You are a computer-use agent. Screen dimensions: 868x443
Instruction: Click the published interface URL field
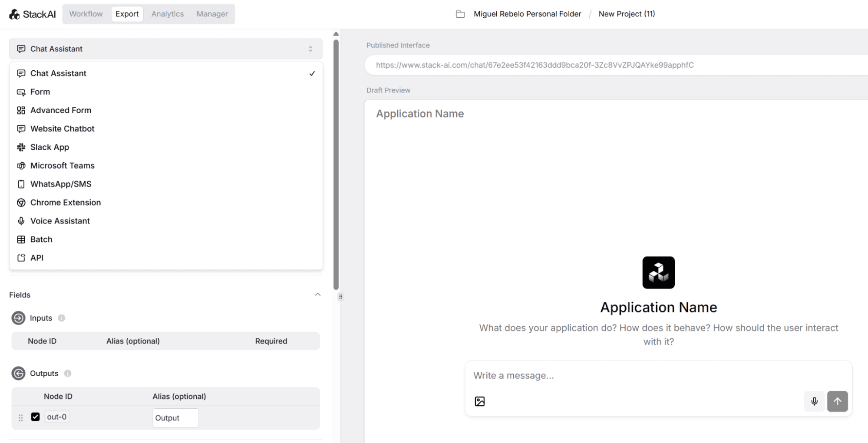pyautogui.click(x=617, y=65)
